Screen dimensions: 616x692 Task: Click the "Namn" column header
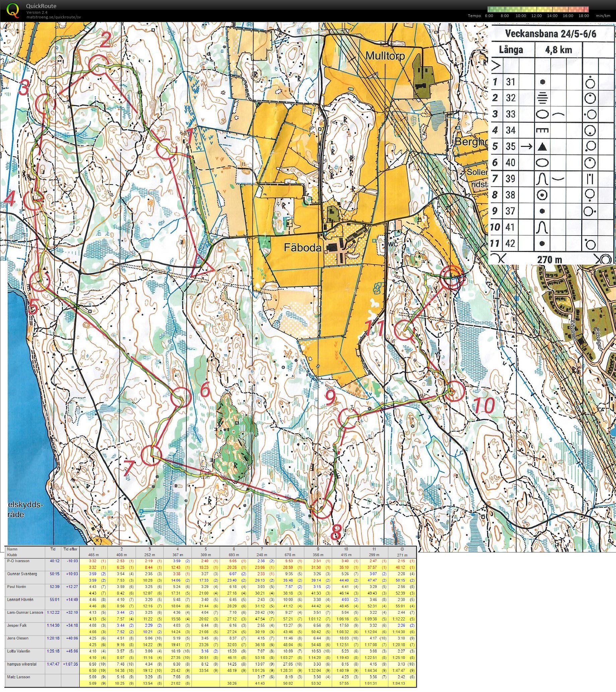coord(12,549)
